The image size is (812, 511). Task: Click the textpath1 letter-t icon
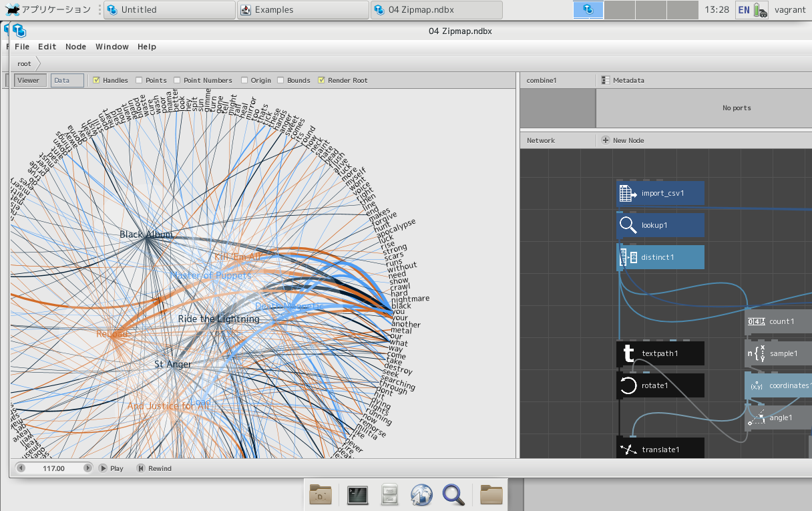click(x=627, y=353)
